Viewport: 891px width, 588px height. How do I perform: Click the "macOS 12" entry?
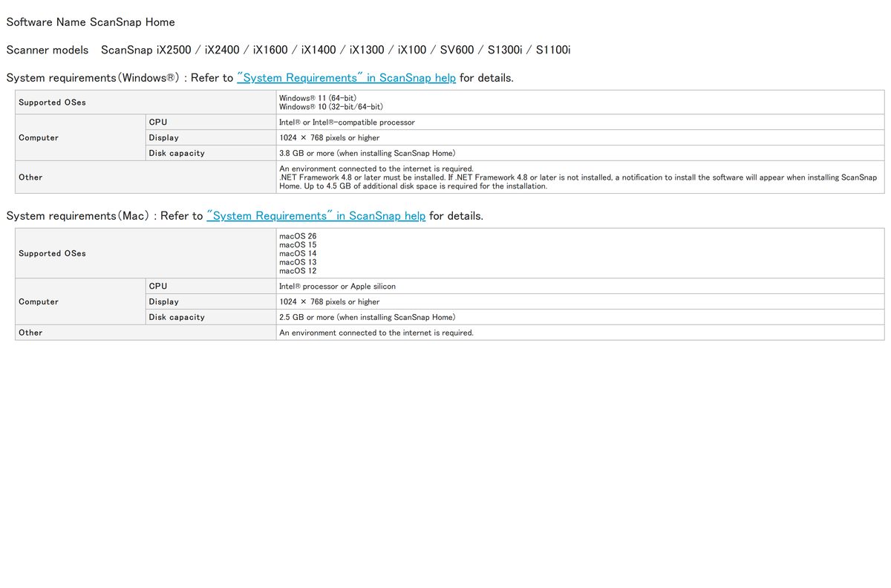[x=298, y=271]
